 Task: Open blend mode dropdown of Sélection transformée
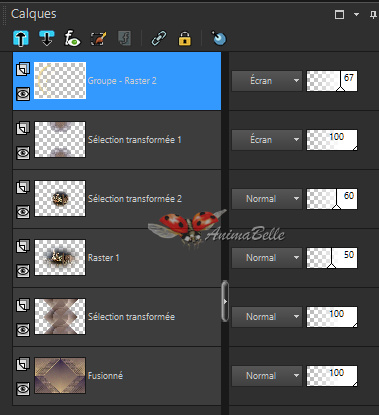point(267,317)
